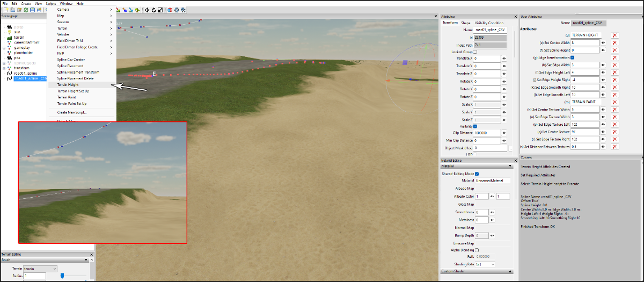Screen dimensions: 644x282
Task: Click the Object Mask browse button
Action: click(510, 148)
